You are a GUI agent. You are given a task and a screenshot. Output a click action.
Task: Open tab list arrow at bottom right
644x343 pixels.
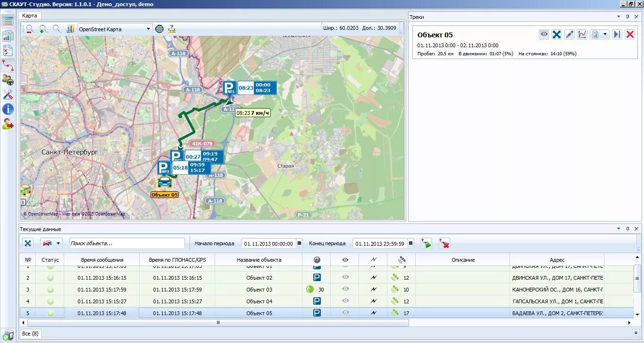point(636,333)
